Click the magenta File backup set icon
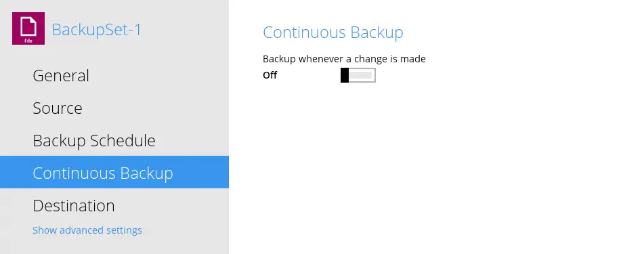 (x=28, y=28)
